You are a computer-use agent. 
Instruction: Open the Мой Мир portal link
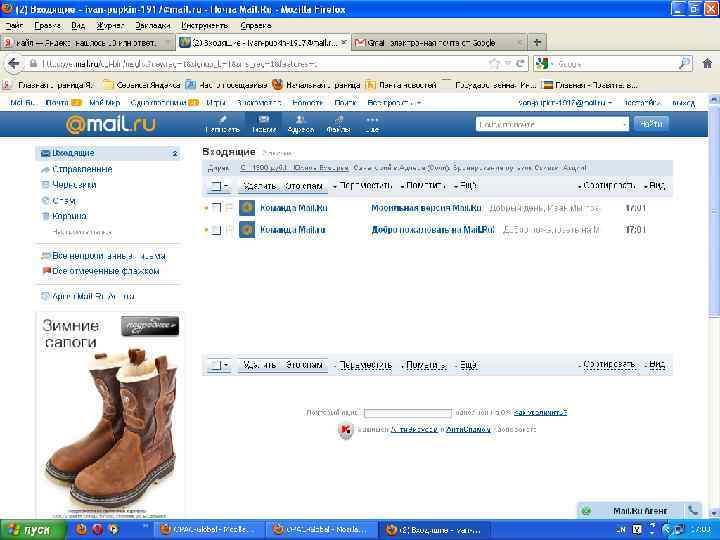point(104,103)
